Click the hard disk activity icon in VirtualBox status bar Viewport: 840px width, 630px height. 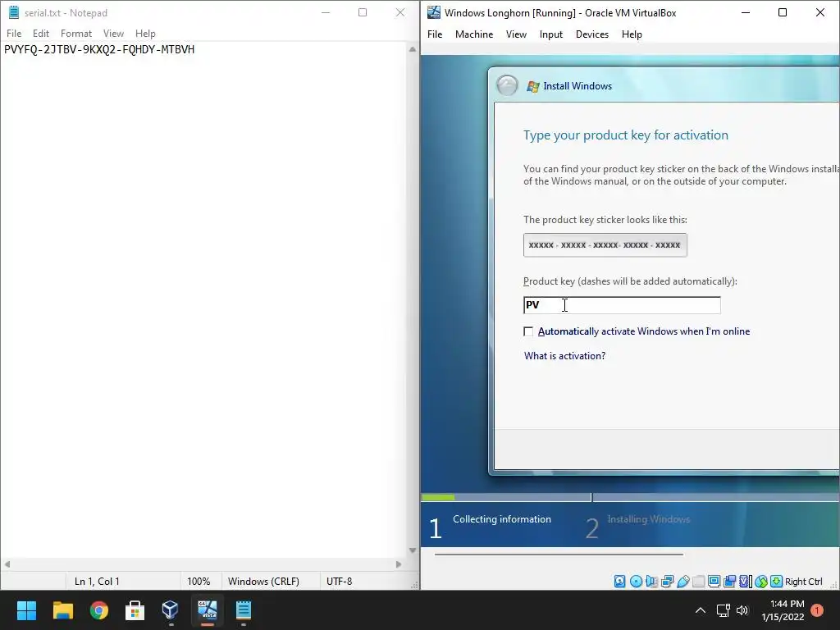click(x=620, y=582)
